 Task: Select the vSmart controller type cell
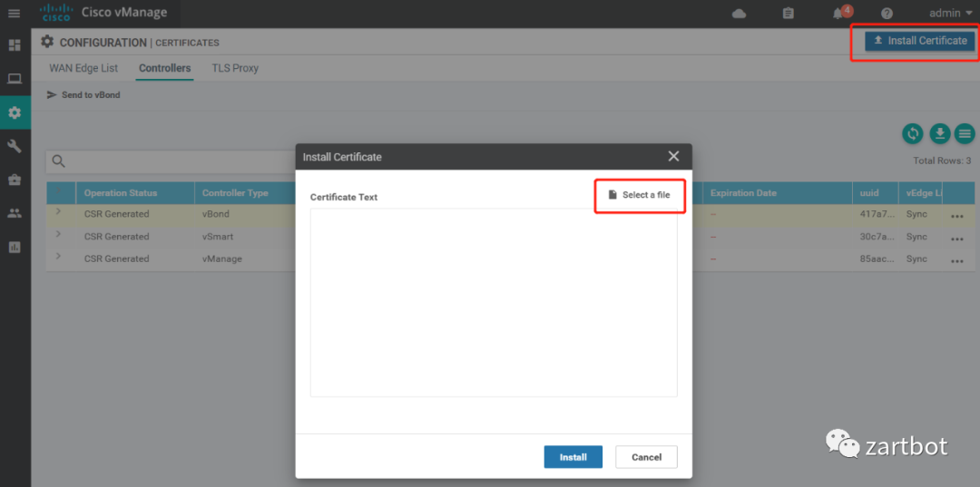[219, 236]
